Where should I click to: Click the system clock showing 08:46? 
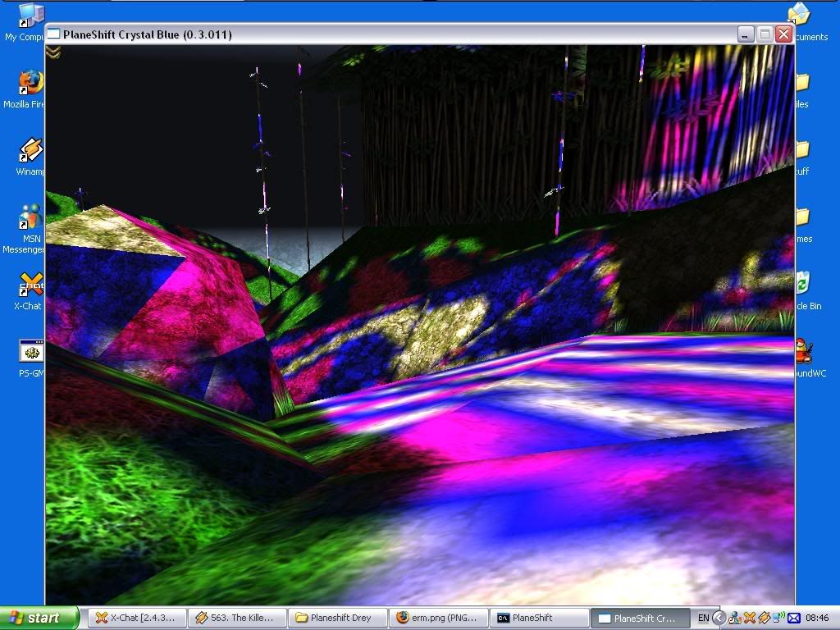[x=816, y=618]
